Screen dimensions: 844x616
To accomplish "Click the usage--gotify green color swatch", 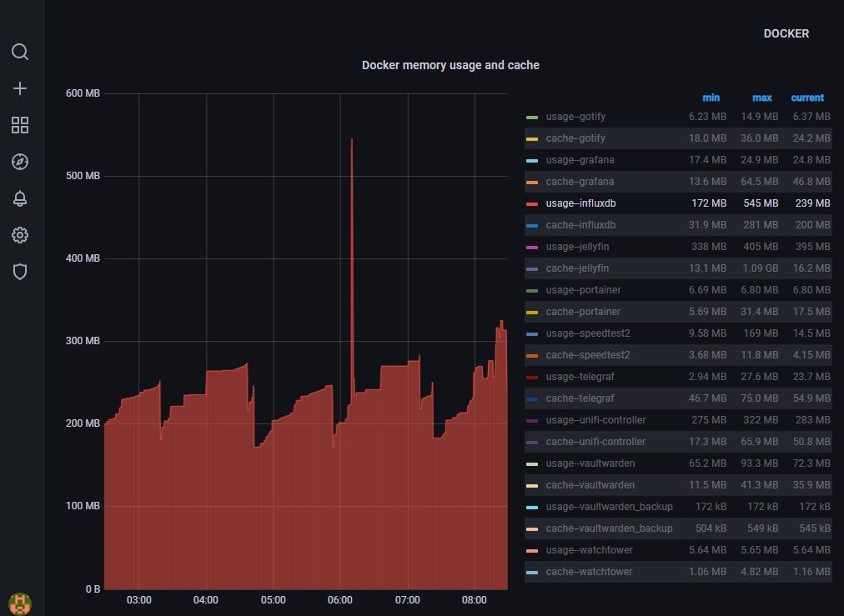I will click(532, 118).
